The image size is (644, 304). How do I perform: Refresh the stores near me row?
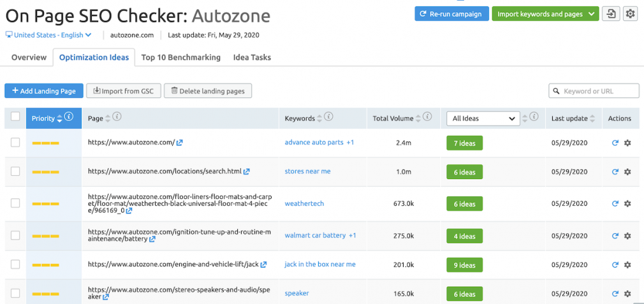[615, 171]
